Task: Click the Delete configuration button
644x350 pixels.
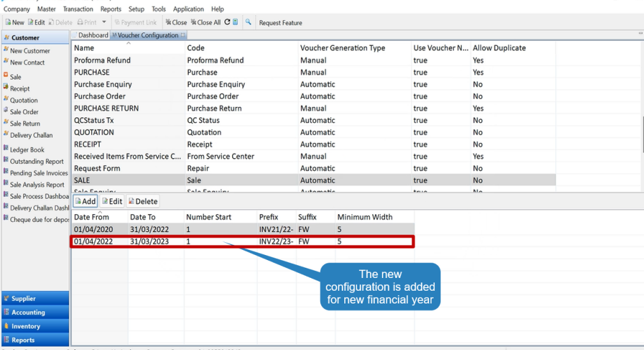Action: pyautogui.click(x=143, y=201)
